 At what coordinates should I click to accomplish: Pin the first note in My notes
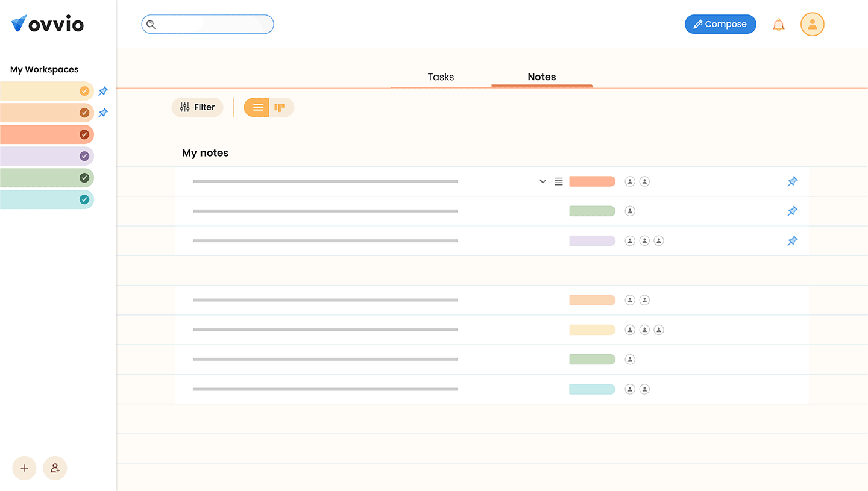pyautogui.click(x=793, y=181)
